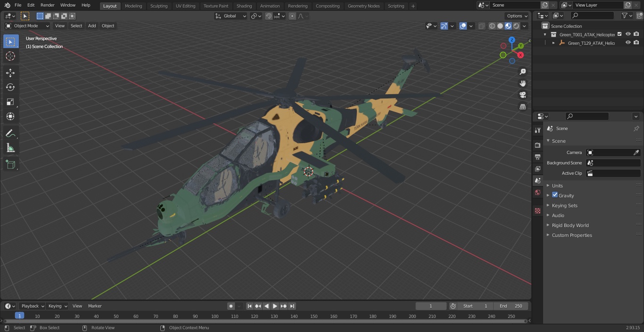This screenshot has height=332, width=644.
Task: Open the outliner filter dropdown
Action: [x=627, y=16]
